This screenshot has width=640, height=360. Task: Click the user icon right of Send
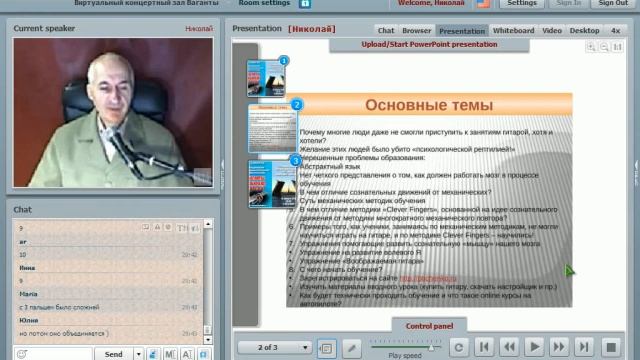[153, 354]
